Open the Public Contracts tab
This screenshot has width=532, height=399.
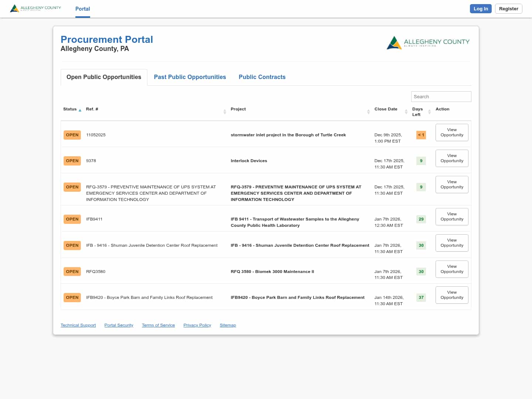click(x=262, y=77)
